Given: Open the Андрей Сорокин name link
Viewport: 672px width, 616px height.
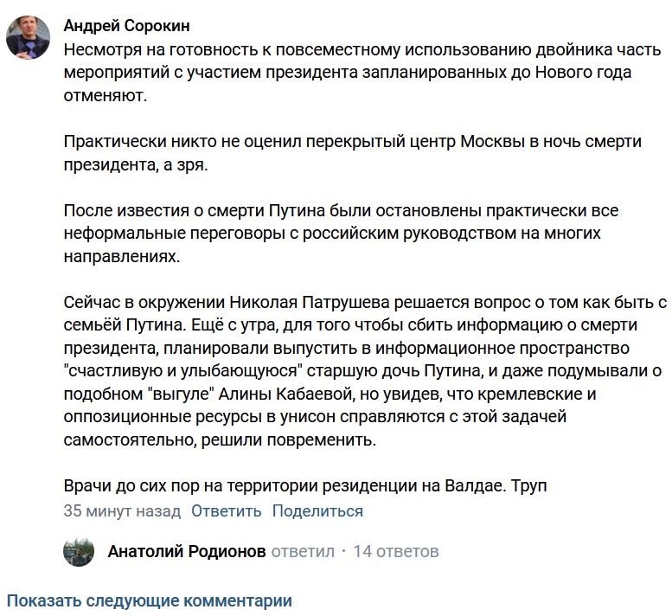Looking at the screenshot, I should (127, 26).
